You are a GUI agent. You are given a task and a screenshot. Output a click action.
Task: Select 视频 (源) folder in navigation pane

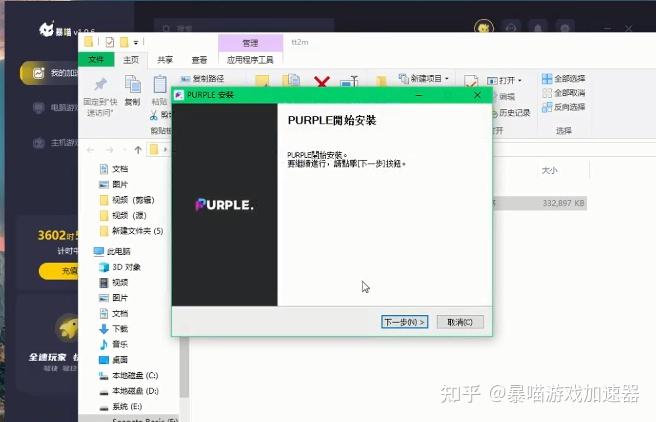click(x=123, y=215)
